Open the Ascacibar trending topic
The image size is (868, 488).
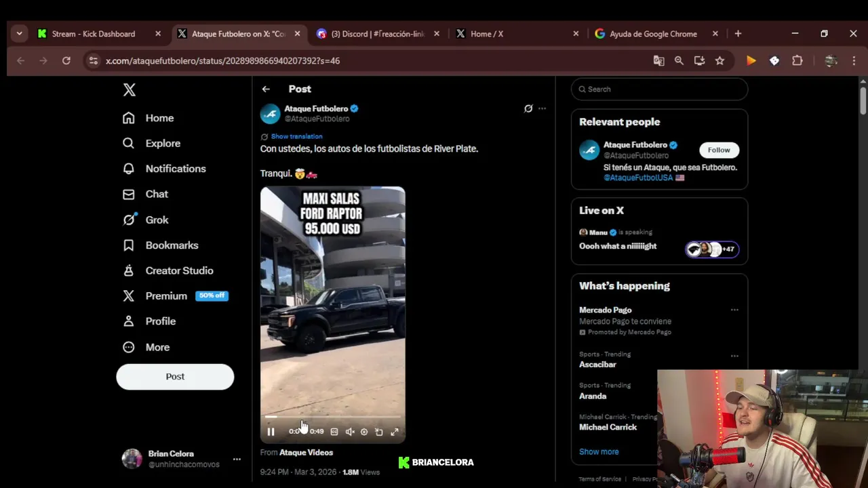597,365
